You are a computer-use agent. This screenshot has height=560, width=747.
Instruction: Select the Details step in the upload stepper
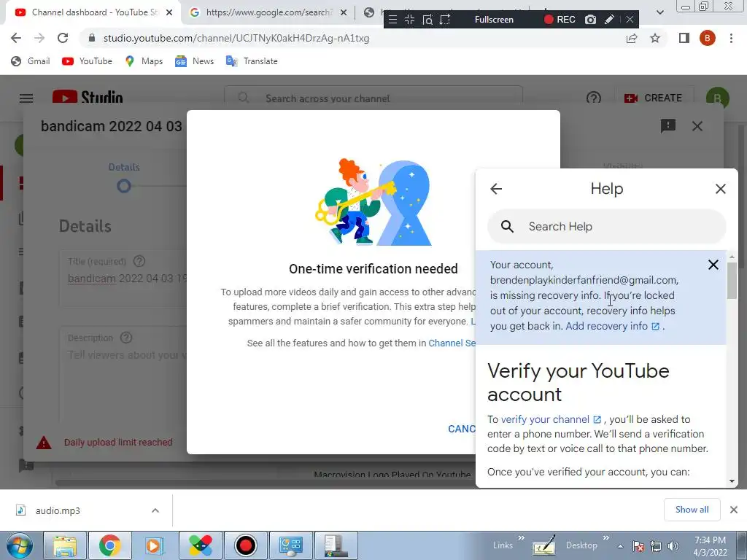pos(124,178)
